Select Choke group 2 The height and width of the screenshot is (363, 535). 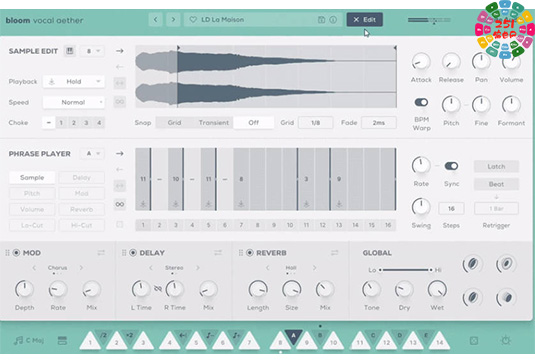(74, 122)
